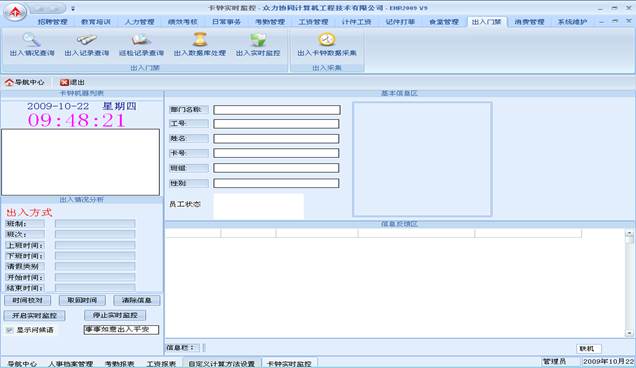Open quick access toolbar dropdown arrow
636x368 pixels.
73,8
